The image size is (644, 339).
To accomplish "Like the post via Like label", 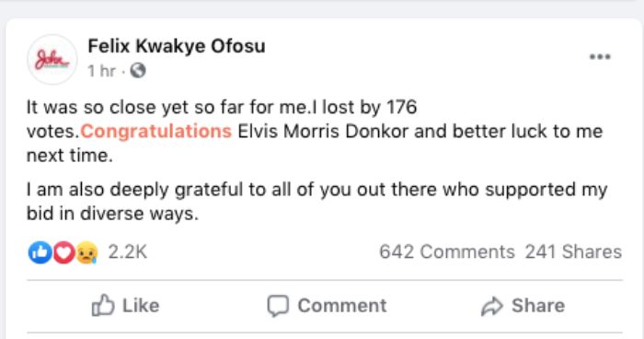I will pos(141,306).
